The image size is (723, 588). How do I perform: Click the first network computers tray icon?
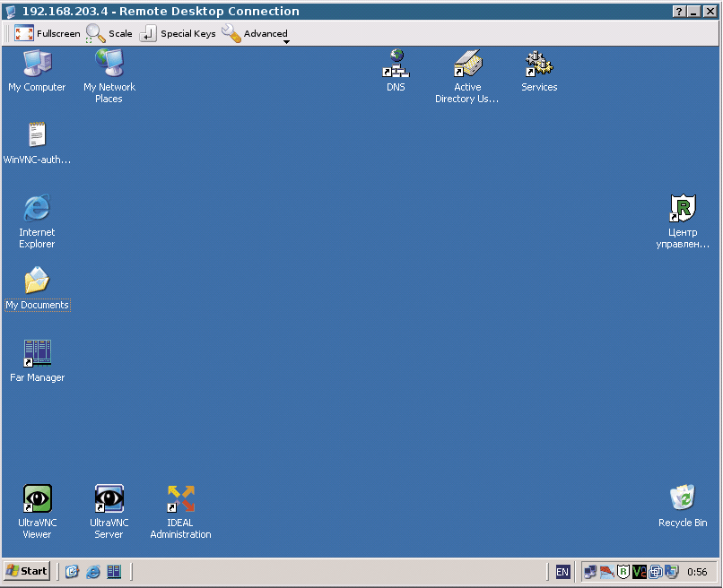pos(590,572)
